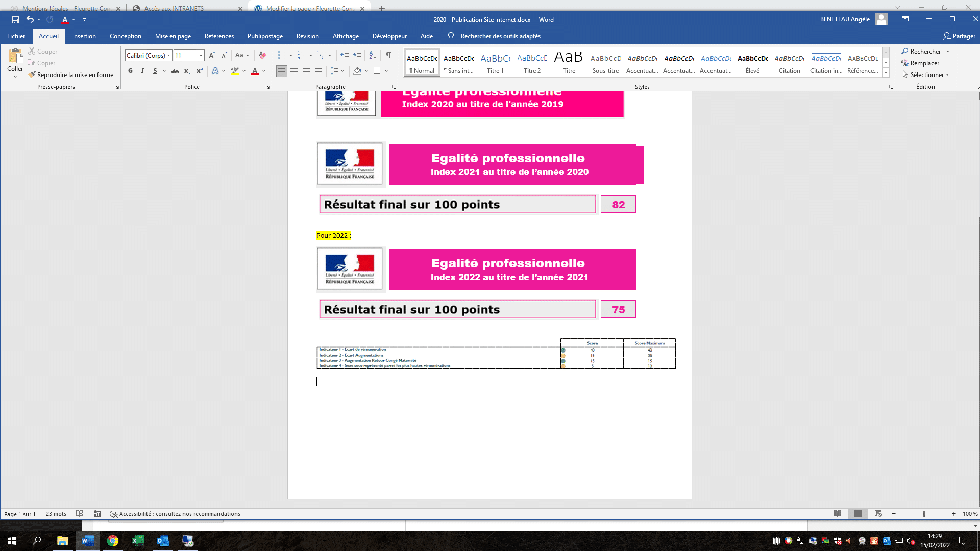The width and height of the screenshot is (980, 551).
Task: Click the Save icon in quick access toolbar
Action: coord(15,20)
